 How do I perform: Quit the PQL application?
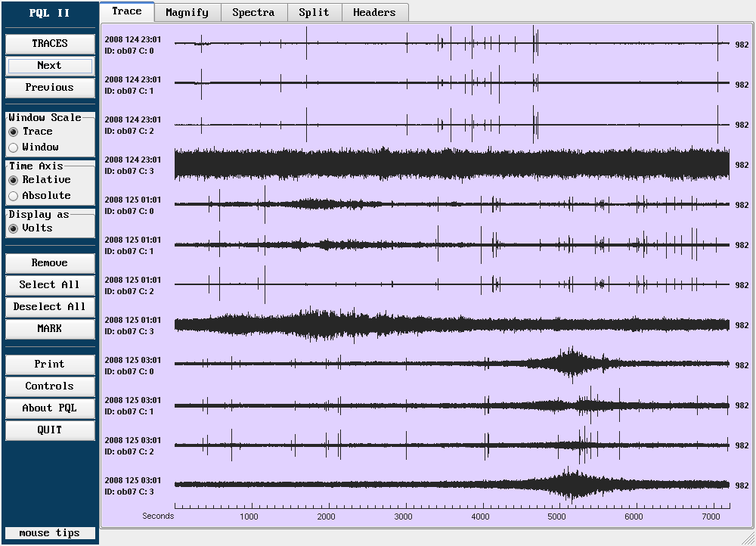(x=50, y=430)
